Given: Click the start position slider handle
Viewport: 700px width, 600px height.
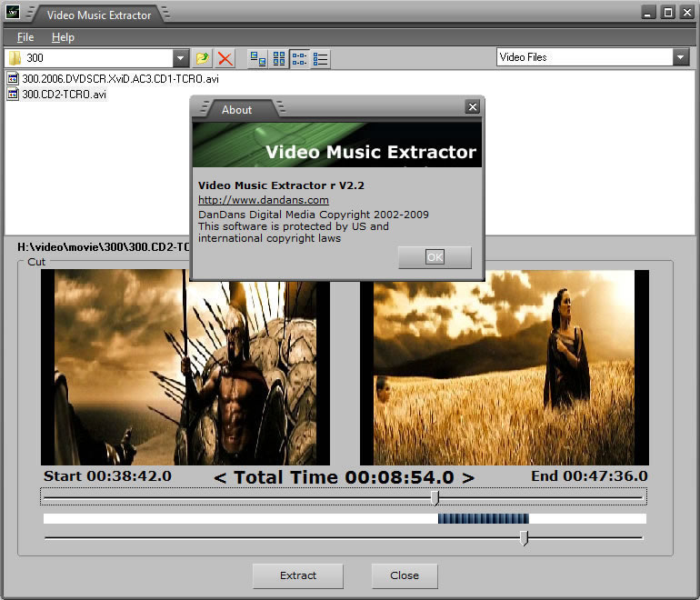Looking at the screenshot, I should [435, 497].
